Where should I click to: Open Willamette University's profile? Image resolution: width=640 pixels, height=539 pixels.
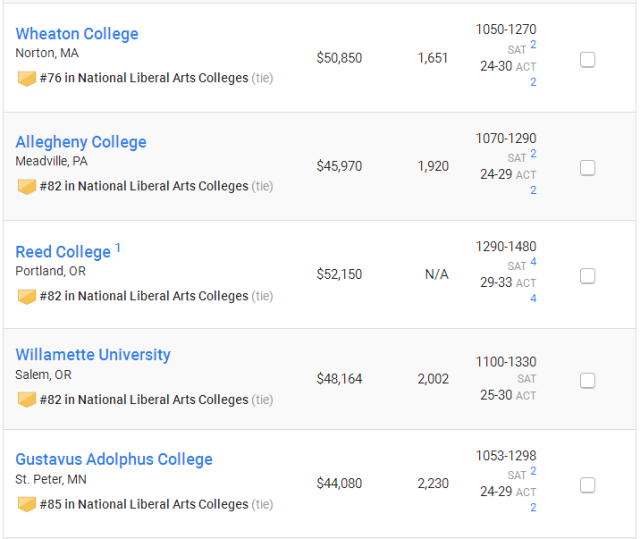point(93,355)
